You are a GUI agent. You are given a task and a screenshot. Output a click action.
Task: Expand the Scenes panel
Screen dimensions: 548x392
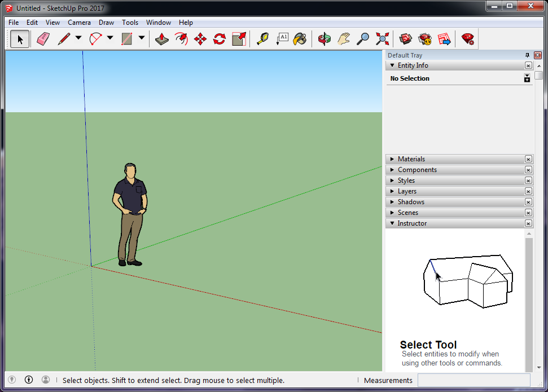tap(392, 213)
